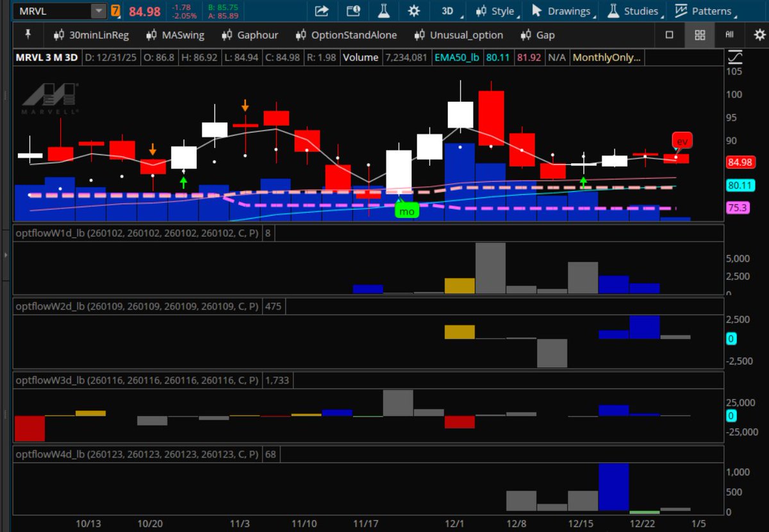
Task: Click the share chart icon
Action: pos(322,11)
